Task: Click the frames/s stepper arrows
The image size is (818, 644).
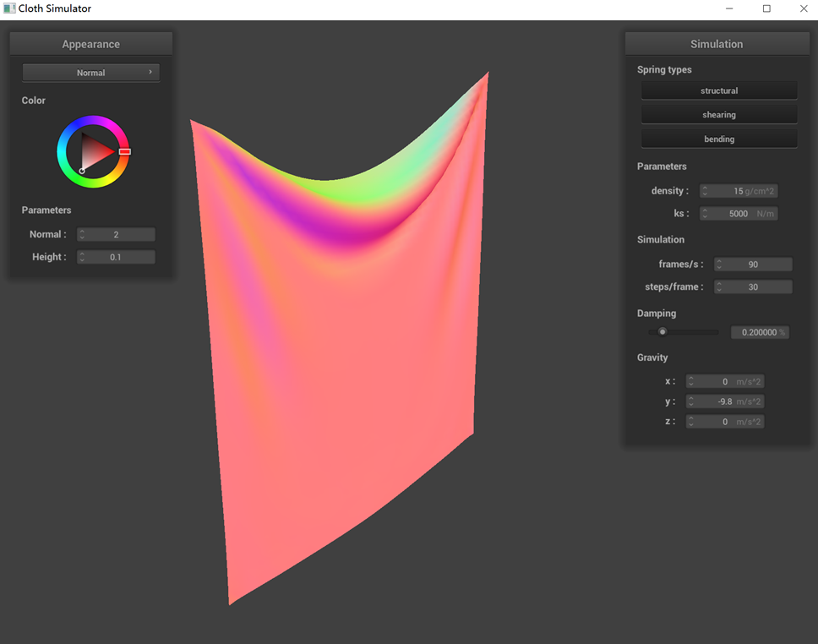Action: (719, 265)
